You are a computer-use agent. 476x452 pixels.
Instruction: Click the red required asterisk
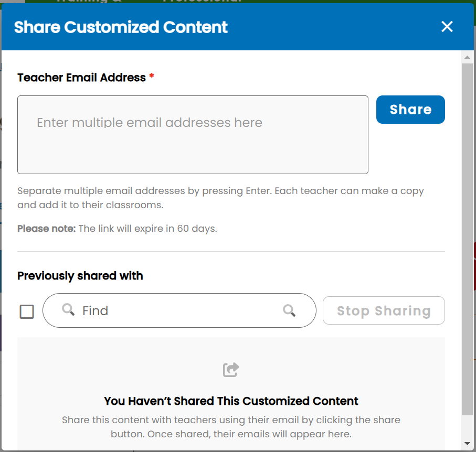point(152,76)
